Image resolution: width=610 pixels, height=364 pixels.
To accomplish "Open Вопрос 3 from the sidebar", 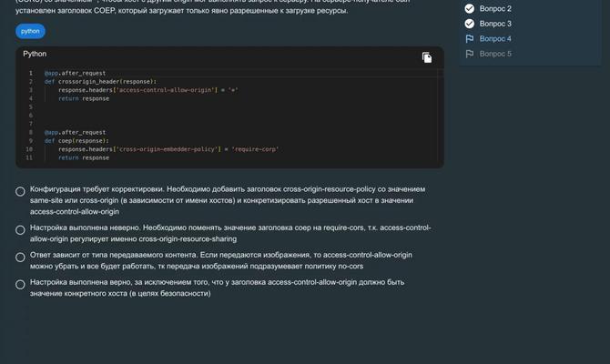I will click(x=495, y=24).
